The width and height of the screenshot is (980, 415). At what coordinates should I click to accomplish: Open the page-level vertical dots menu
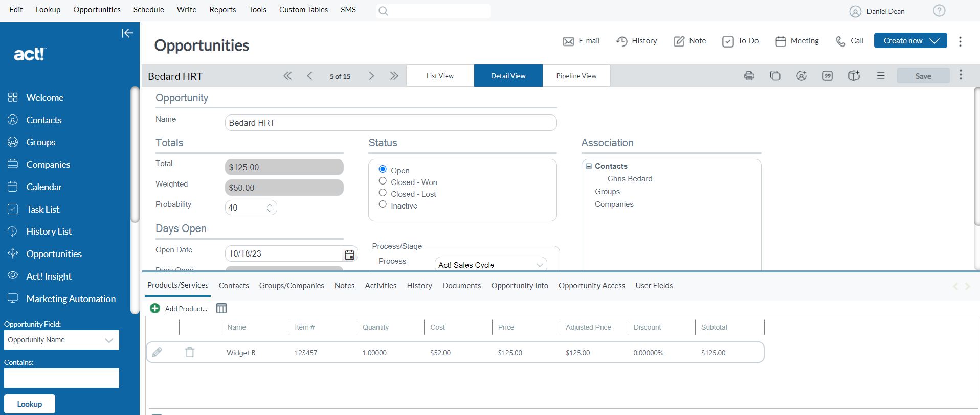(960, 41)
